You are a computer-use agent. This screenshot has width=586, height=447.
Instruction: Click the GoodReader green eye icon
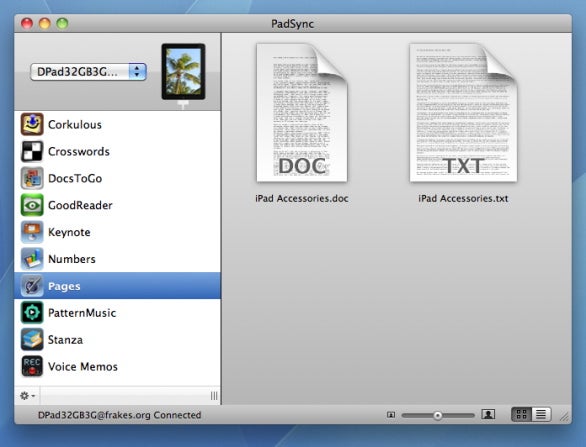tap(32, 205)
